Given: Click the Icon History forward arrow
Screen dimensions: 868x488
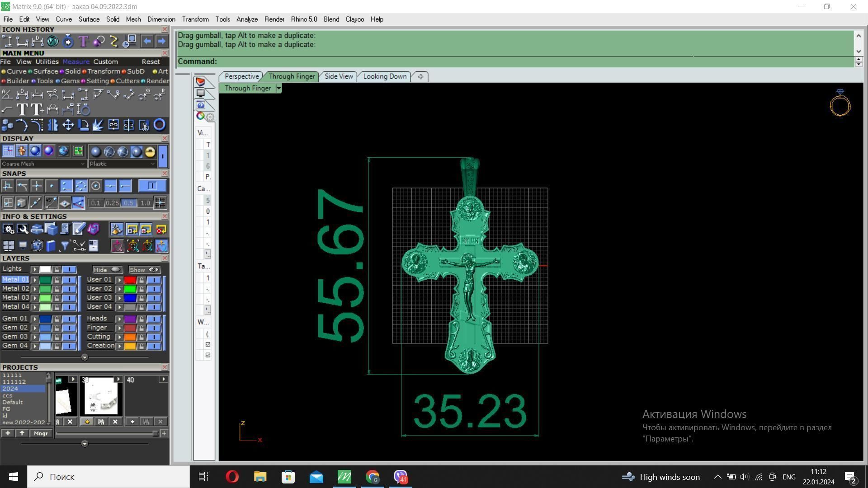Looking at the screenshot, I should pyautogui.click(x=161, y=42).
